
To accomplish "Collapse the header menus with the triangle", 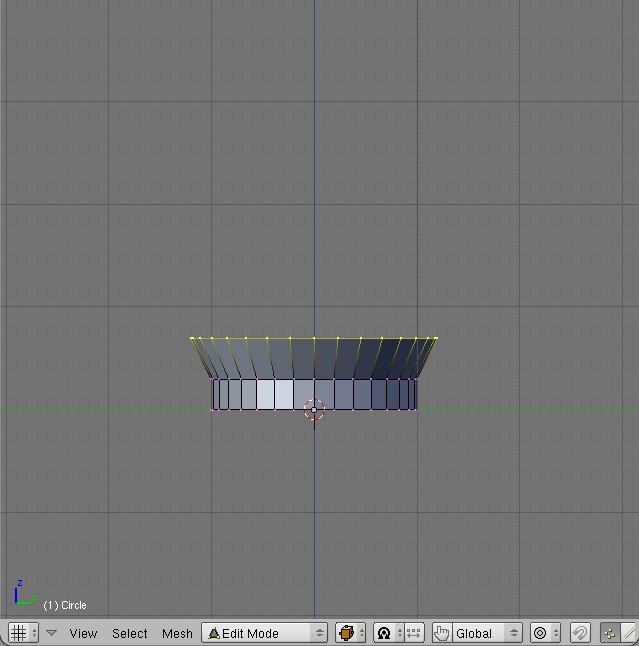I will [51, 633].
